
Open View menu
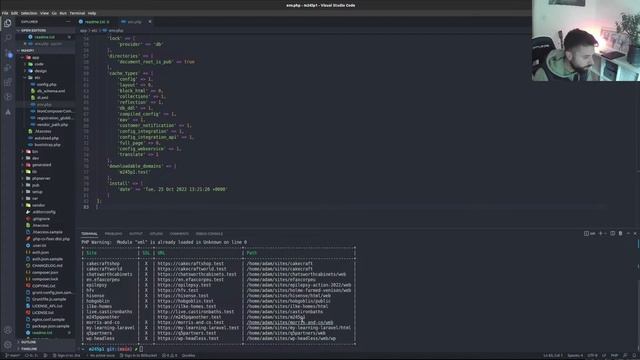pos(44,13)
